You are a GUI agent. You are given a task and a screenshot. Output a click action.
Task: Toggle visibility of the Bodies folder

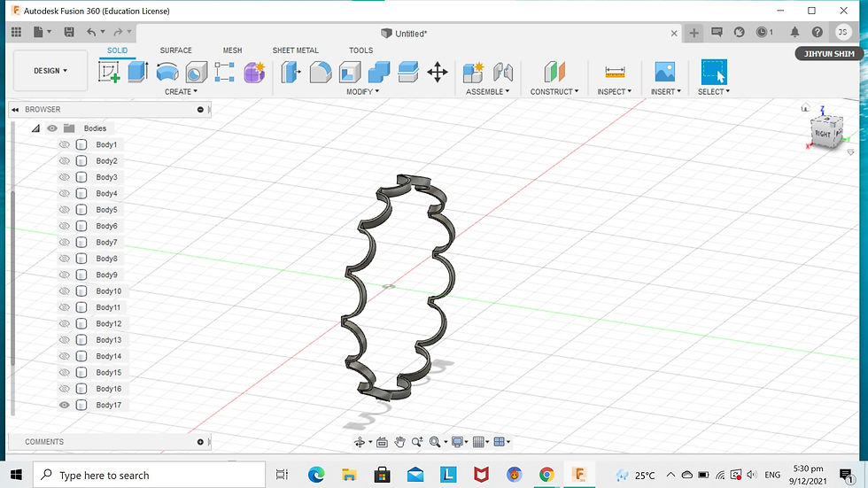[52, 128]
